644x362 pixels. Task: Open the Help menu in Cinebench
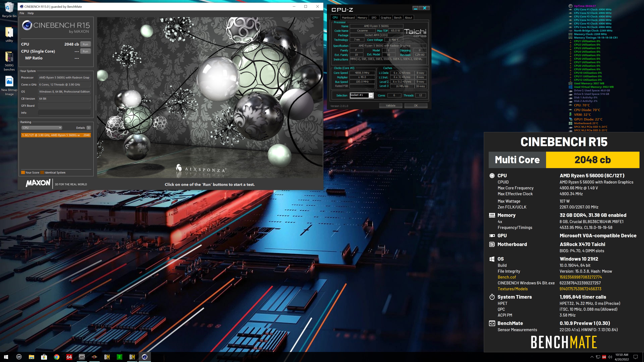tap(31, 13)
